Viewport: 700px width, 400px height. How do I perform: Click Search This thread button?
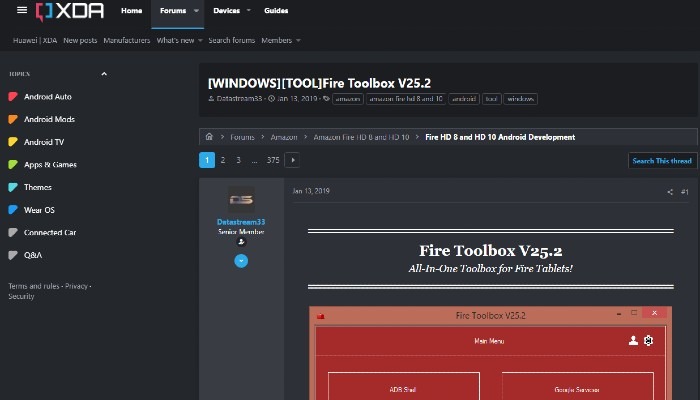point(662,161)
